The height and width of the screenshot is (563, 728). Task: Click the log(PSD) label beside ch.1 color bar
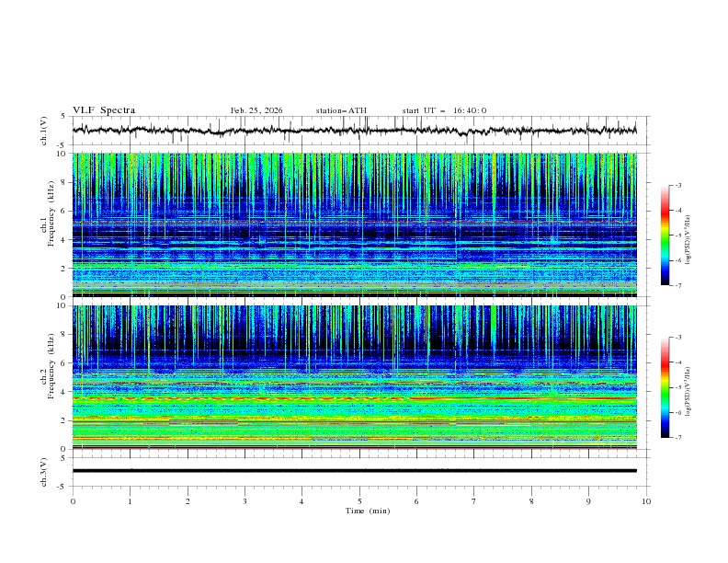688,240
